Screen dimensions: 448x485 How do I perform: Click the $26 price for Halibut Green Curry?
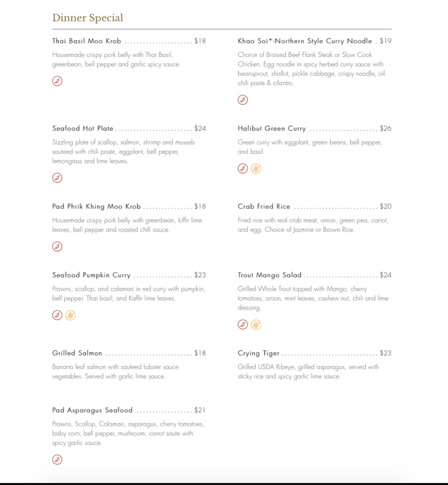point(385,128)
